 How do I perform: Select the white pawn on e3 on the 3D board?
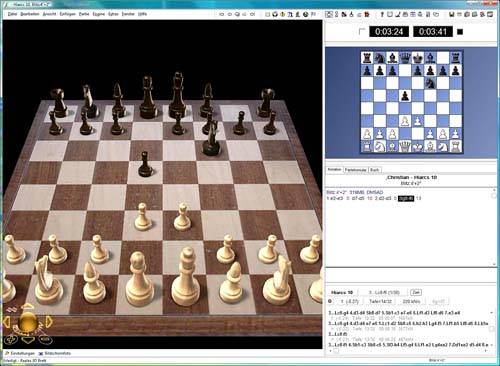tap(183, 217)
